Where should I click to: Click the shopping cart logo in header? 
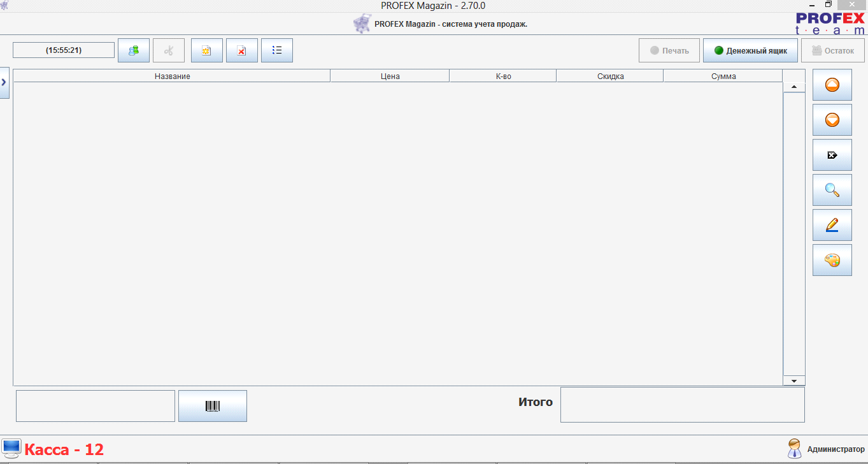pos(362,24)
